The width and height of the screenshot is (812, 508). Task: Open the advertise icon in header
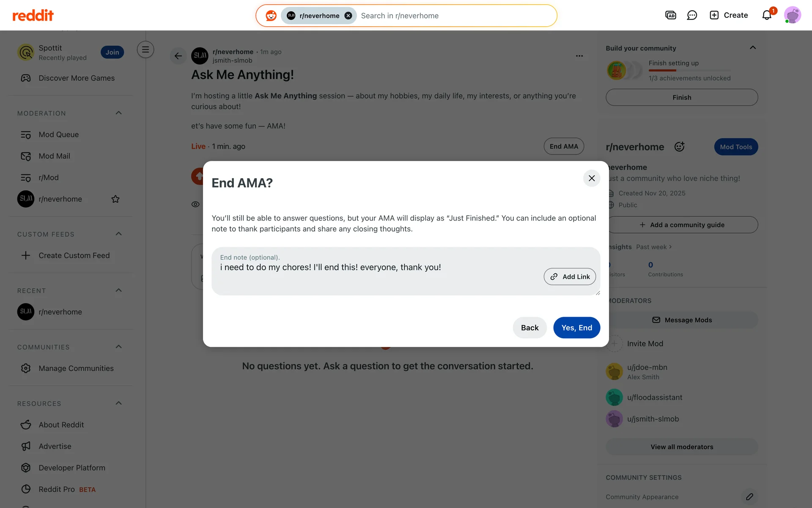[671, 15]
